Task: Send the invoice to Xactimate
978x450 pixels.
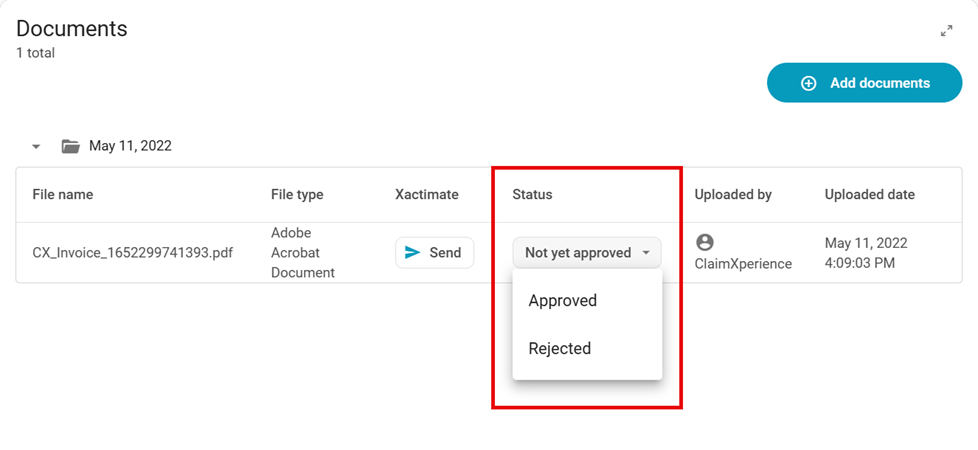Action: 435,253
